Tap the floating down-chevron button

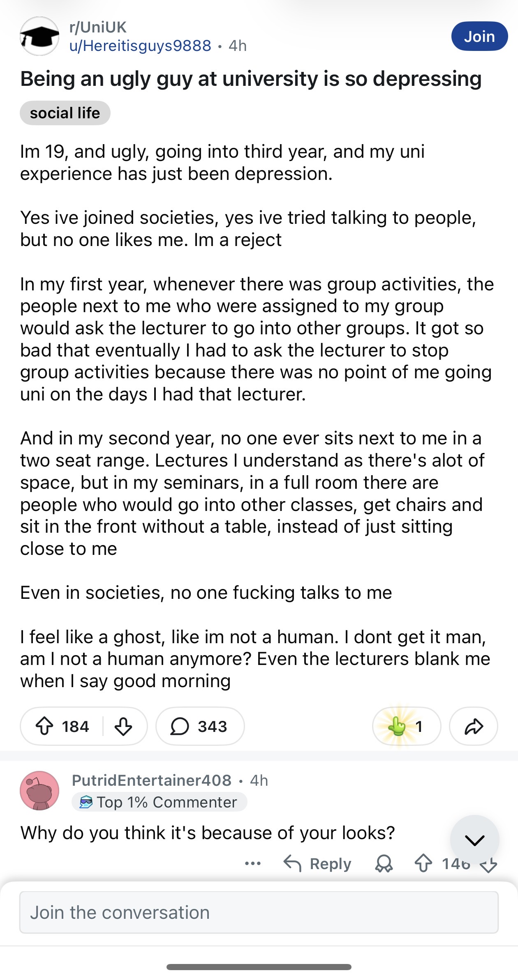pos(475,840)
